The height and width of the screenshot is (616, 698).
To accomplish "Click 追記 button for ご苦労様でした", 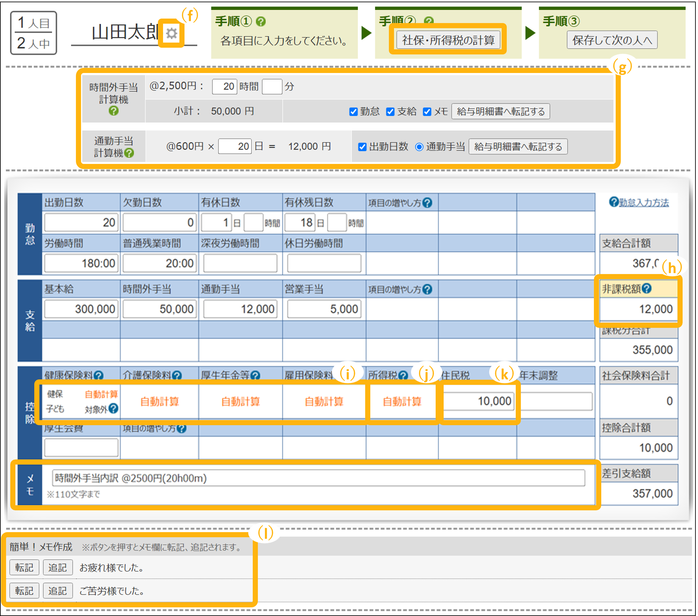I will click(x=58, y=591).
